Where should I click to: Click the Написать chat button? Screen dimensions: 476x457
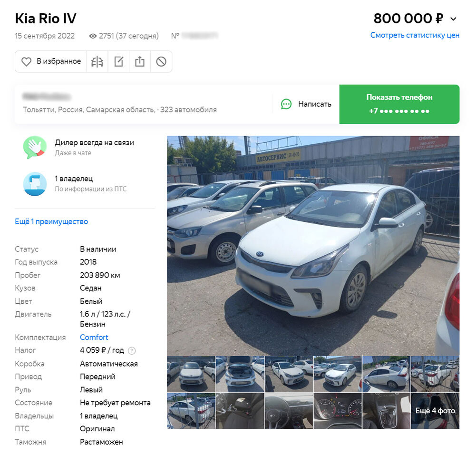[x=306, y=104]
